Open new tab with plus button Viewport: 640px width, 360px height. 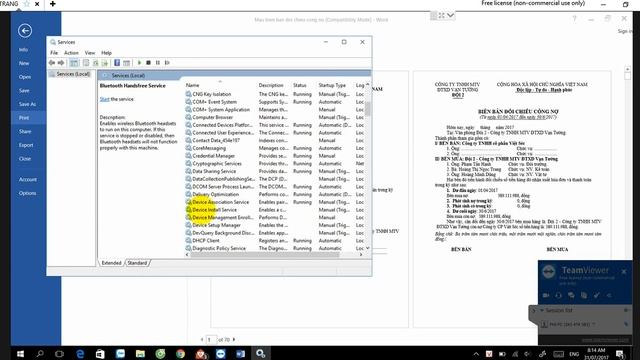pyautogui.click(x=53, y=4)
